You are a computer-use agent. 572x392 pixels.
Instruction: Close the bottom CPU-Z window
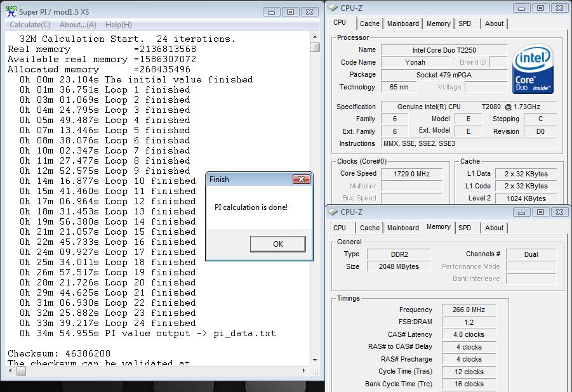tap(559, 212)
